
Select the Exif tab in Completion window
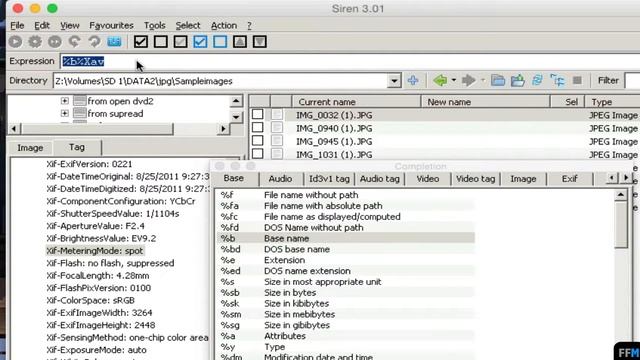click(569, 179)
